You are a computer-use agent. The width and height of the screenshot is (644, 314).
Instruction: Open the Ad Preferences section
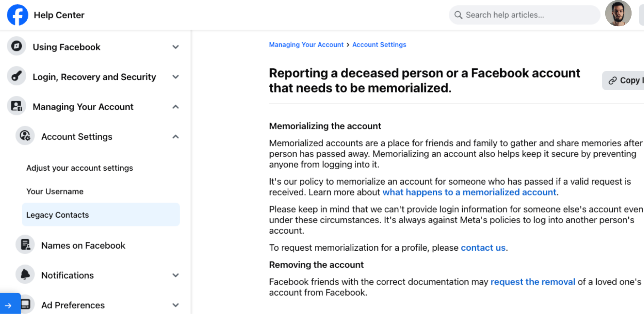click(x=73, y=305)
